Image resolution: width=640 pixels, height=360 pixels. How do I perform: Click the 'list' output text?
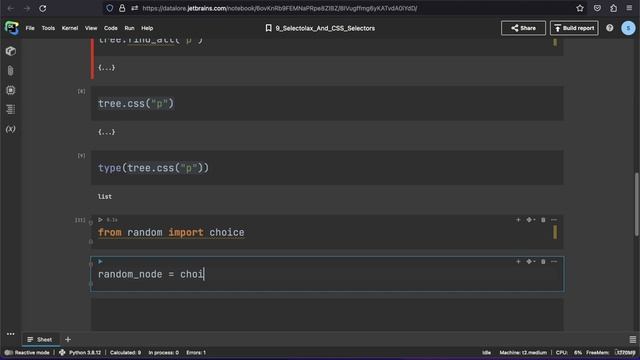coord(104,196)
